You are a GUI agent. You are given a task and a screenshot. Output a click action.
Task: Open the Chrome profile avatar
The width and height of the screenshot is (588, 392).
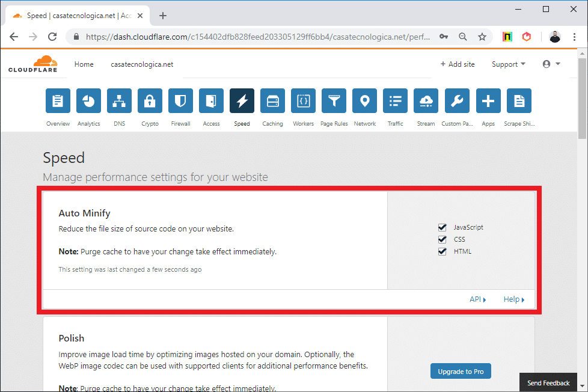(x=554, y=37)
